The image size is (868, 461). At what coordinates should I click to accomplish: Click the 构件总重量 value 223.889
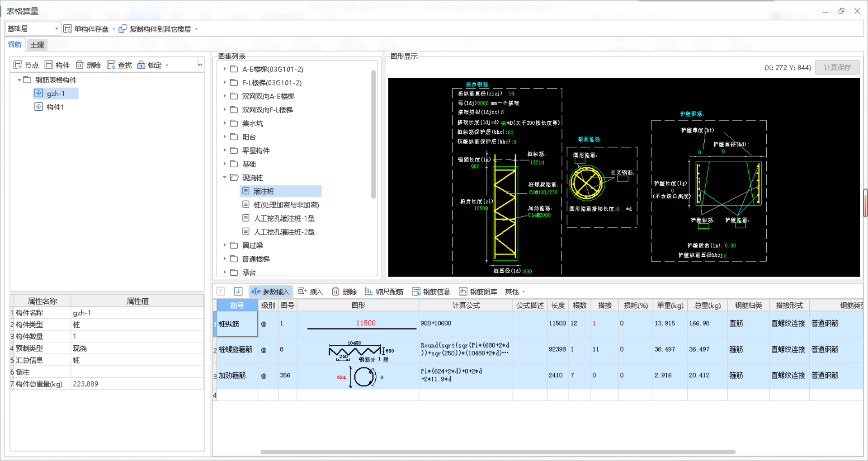(137, 384)
